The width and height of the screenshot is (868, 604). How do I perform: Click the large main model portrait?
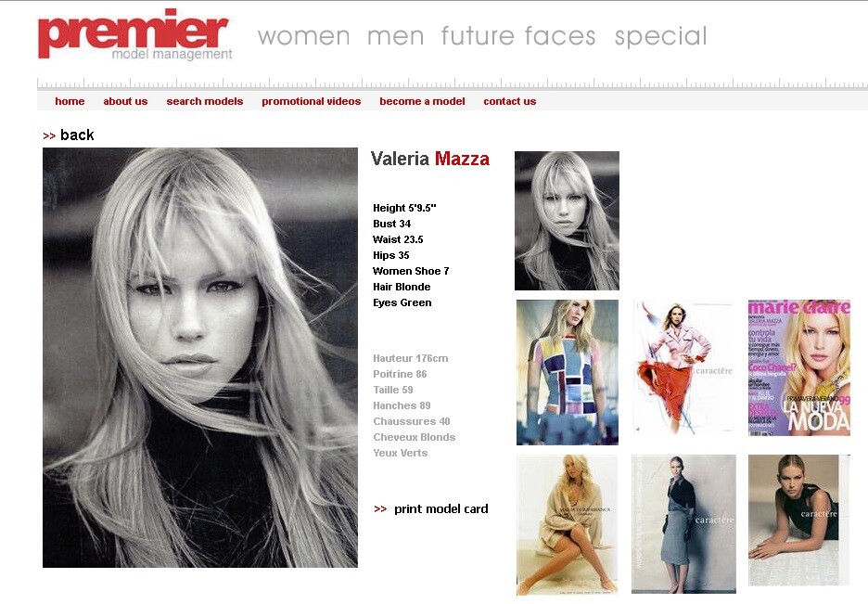pyautogui.click(x=200, y=357)
